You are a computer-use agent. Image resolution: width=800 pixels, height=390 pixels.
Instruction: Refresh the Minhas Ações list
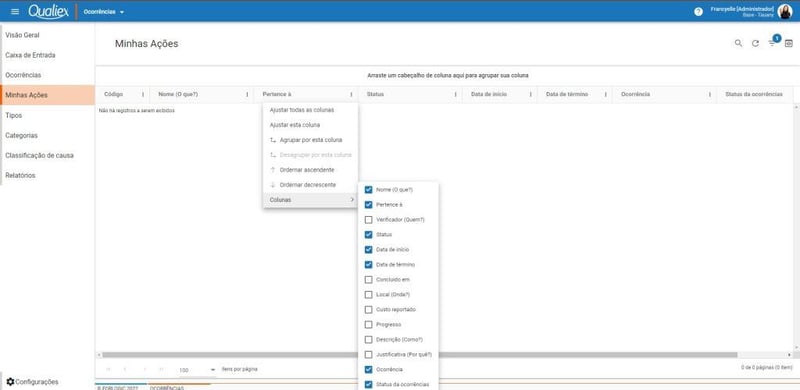[x=755, y=43]
